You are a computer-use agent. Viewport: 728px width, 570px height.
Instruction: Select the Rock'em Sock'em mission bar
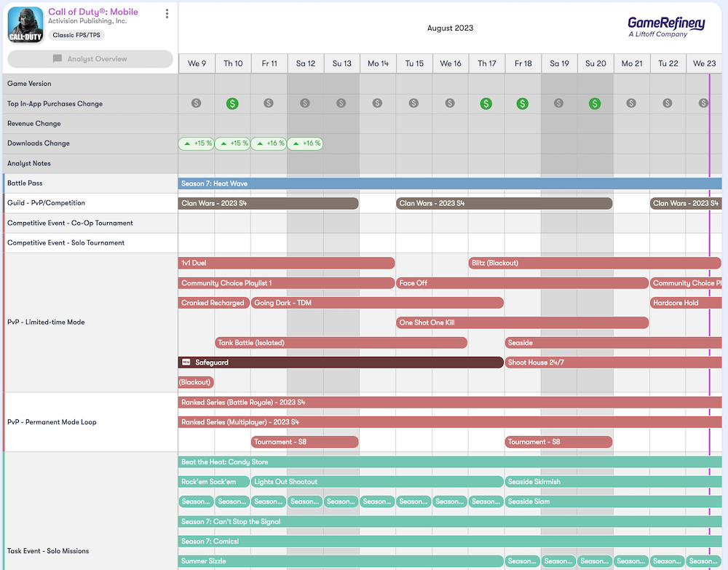(214, 482)
